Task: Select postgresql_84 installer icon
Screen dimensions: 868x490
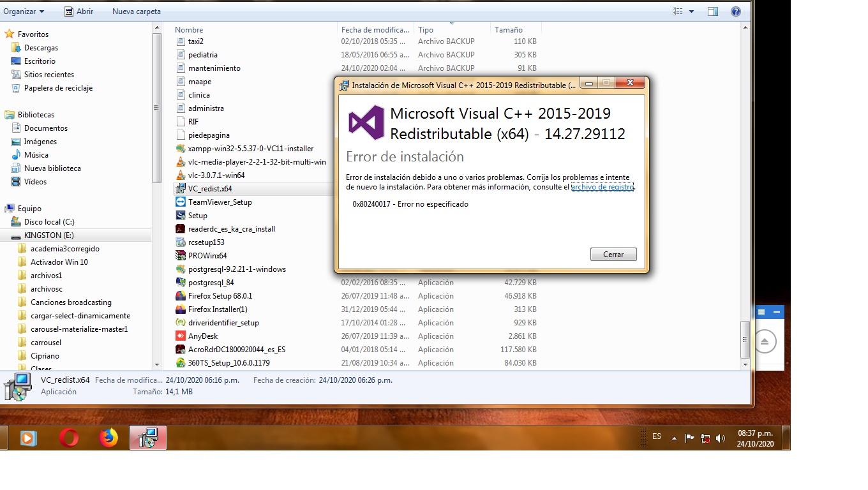Action: coord(181,283)
